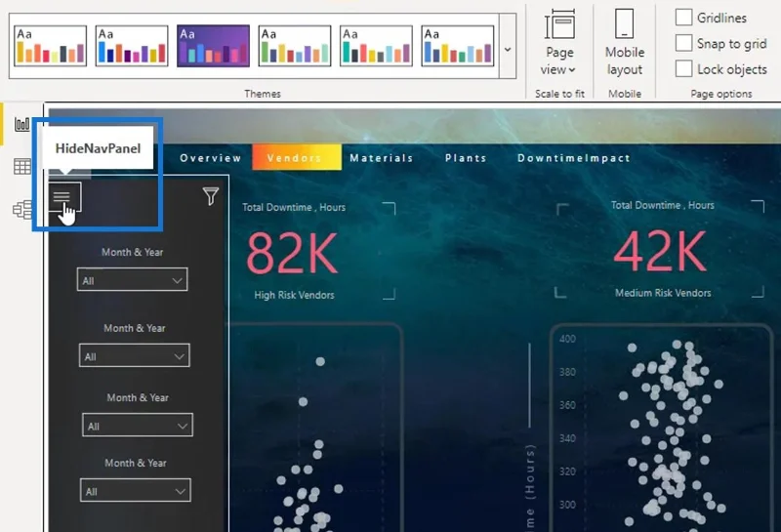
Task: Open Report view from left sidebar
Action: click(x=21, y=124)
